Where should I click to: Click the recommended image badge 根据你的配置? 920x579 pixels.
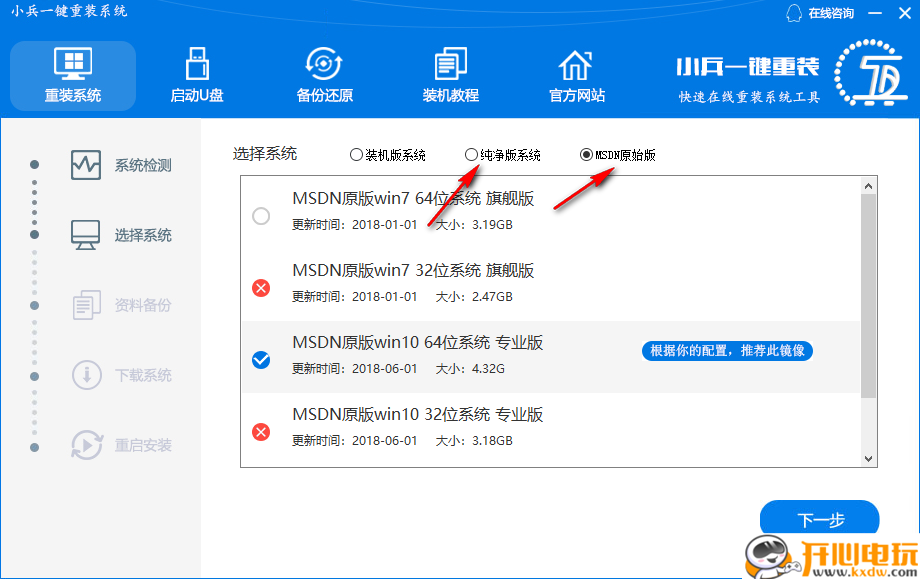click(x=726, y=351)
